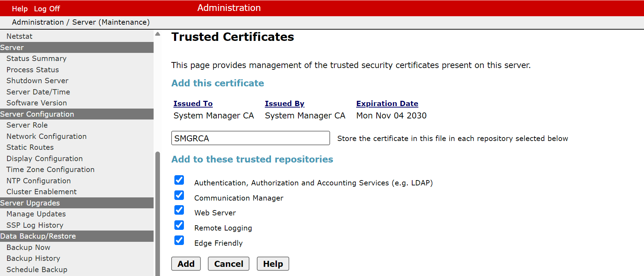Open Help in the top red bar

pyautogui.click(x=20, y=9)
